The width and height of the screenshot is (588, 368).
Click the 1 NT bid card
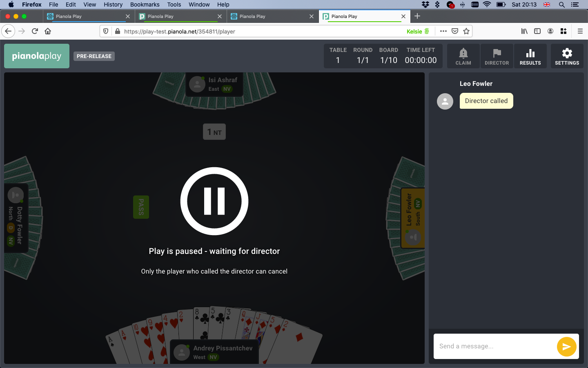(214, 132)
